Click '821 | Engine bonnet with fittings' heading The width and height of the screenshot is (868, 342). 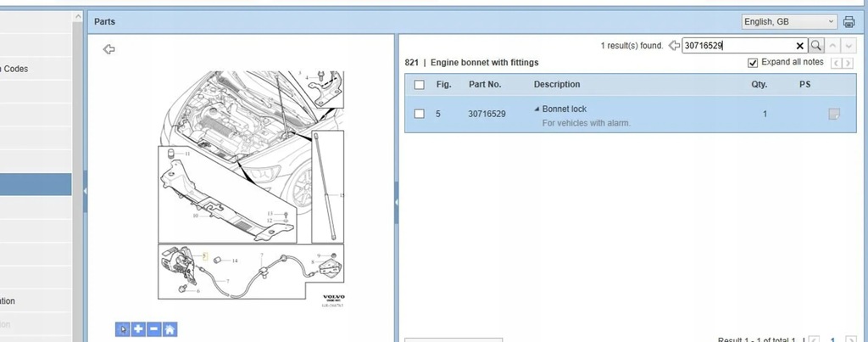tap(471, 63)
